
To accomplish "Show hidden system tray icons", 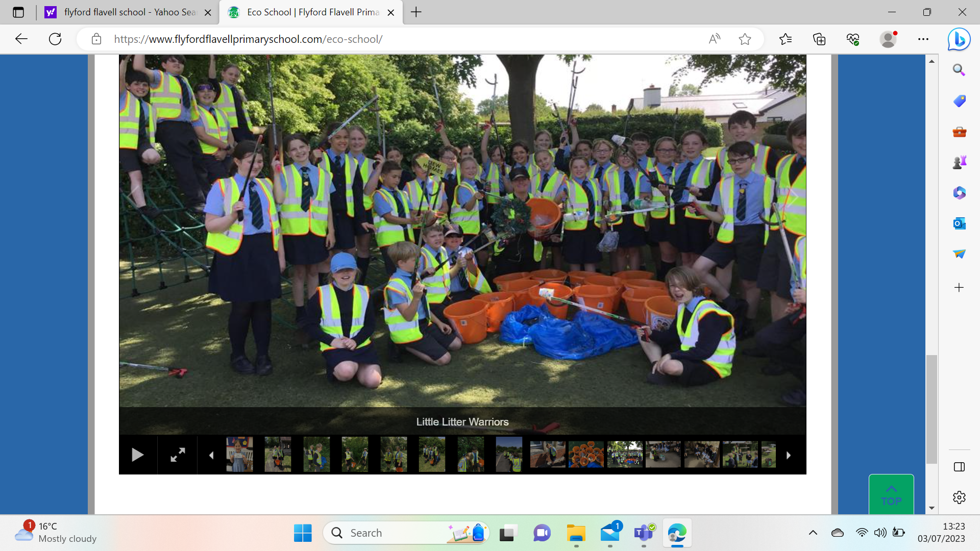I will tap(813, 533).
